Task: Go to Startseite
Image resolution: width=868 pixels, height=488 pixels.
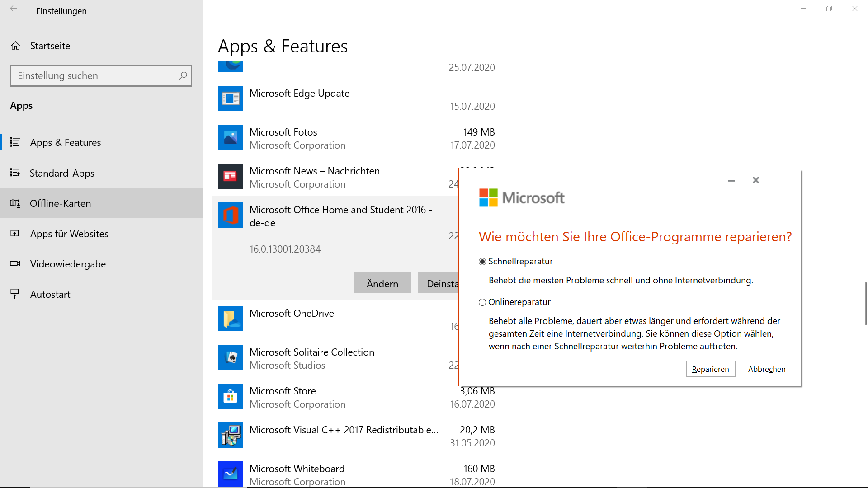Action: [x=101, y=46]
